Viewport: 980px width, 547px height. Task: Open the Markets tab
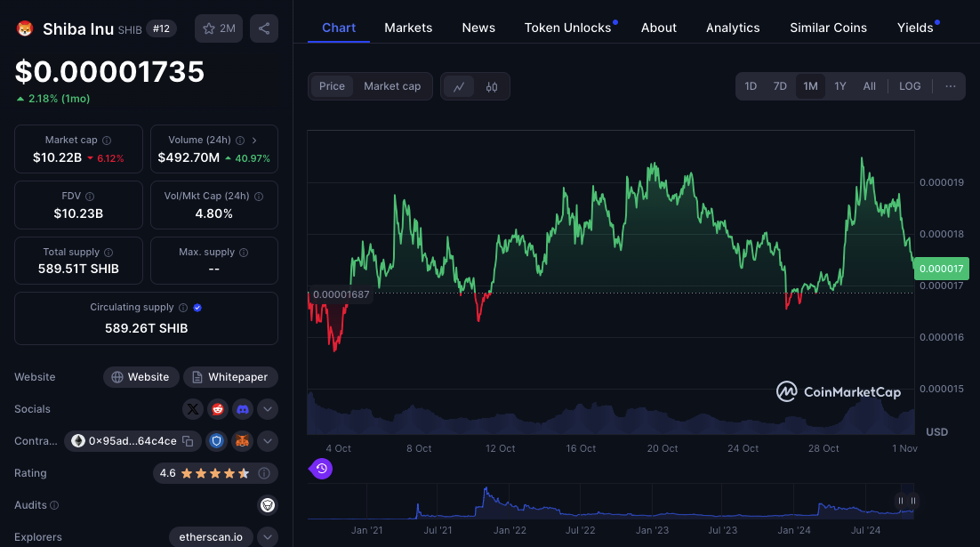pos(408,28)
